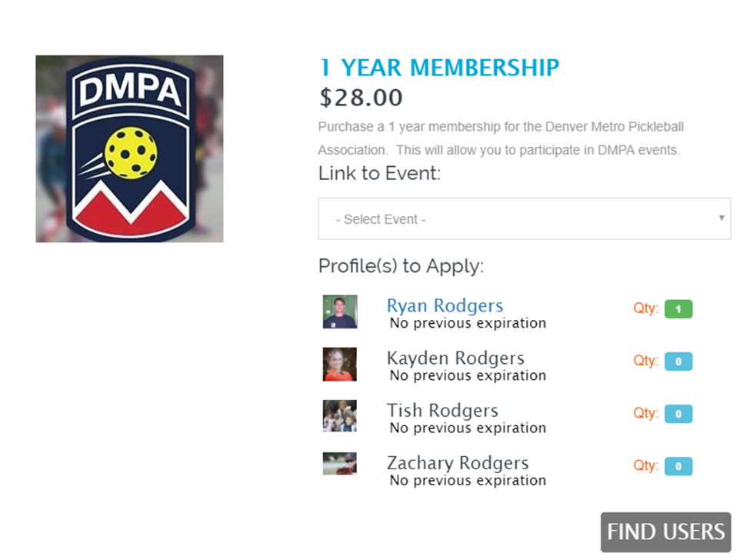Toggle Kayden Rodgers' quantity badge
750x560 pixels.
click(x=678, y=362)
